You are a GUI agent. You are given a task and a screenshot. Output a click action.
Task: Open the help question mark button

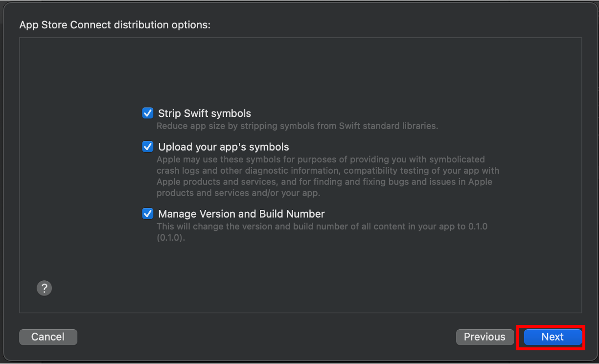coord(44,288)
